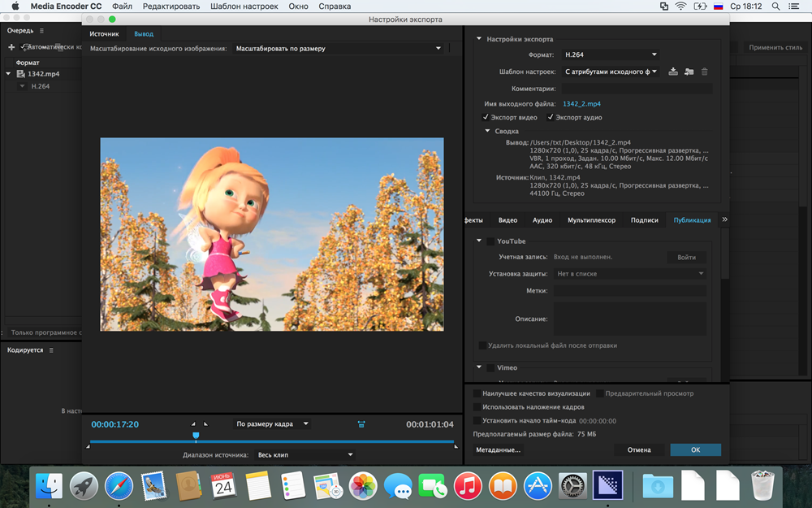Click the delete preset trash icon
The width and height of the screenshot is (812, 508).
click(x=704, y=72)
